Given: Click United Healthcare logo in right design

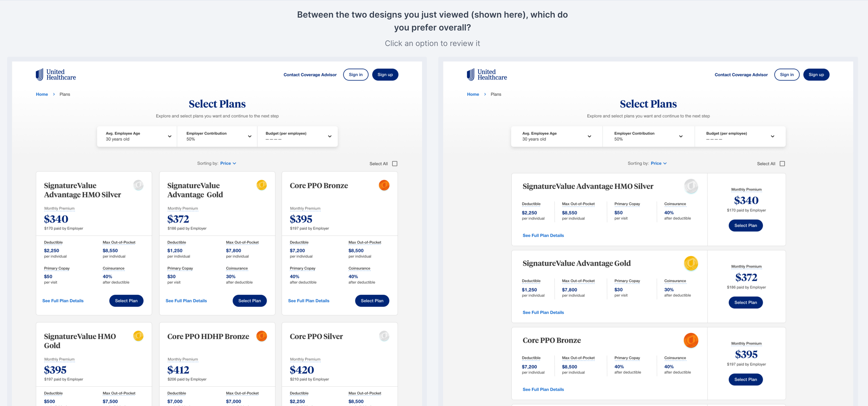Looking at the screenshot, I should click(487, 74).
